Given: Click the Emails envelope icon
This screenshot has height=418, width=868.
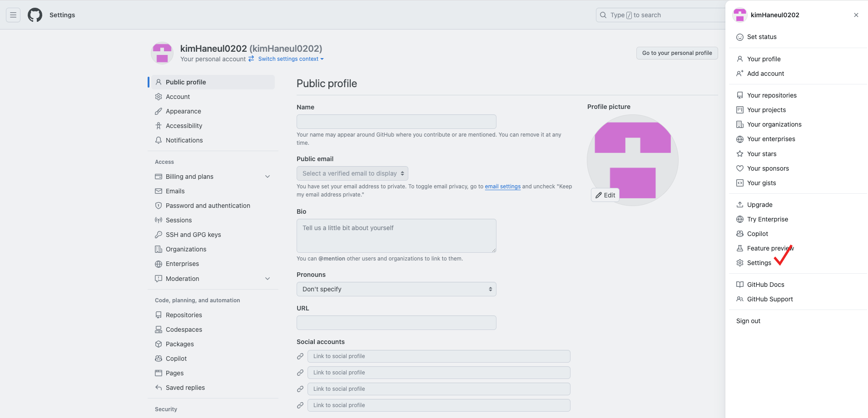Looking at the screenshot, I should 159,191.
